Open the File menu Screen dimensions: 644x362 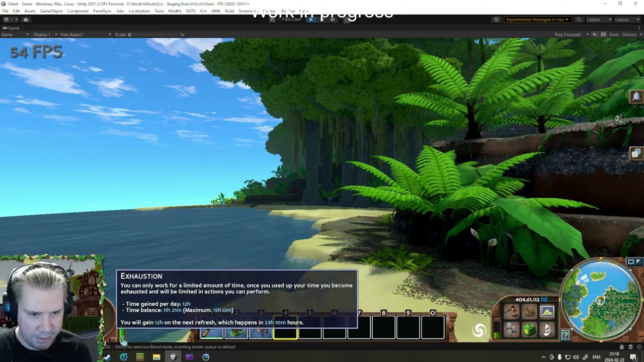(5, 11)
